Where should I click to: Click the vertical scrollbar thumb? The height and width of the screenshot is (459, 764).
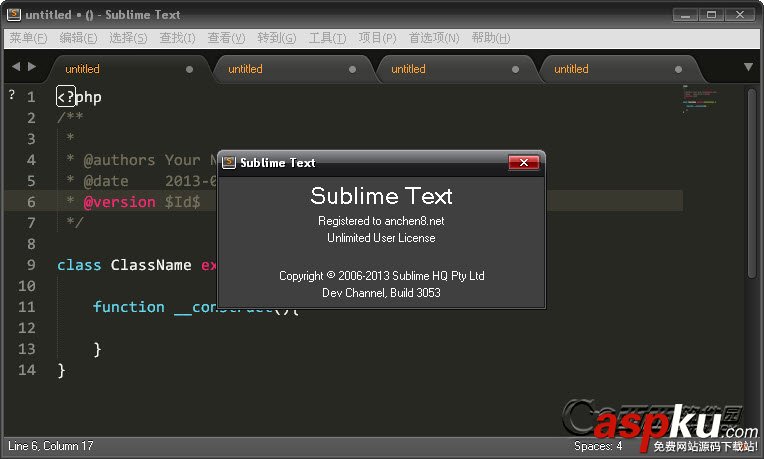coord(752,183)
